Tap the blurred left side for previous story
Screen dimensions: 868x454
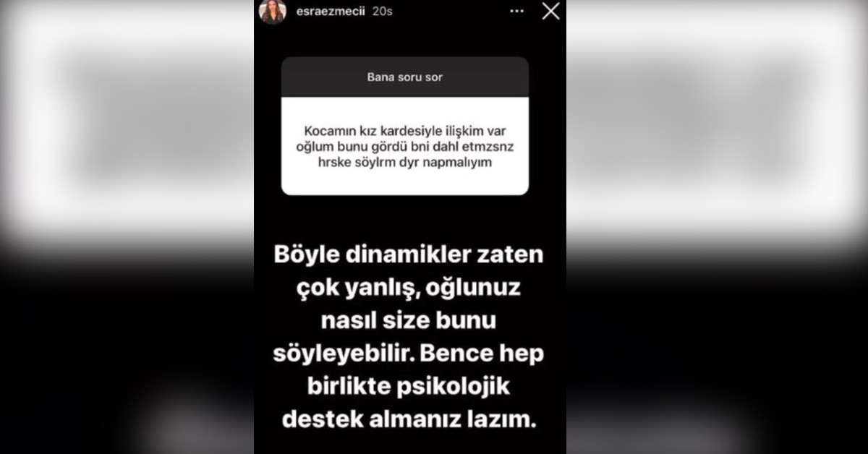(127, 227)
